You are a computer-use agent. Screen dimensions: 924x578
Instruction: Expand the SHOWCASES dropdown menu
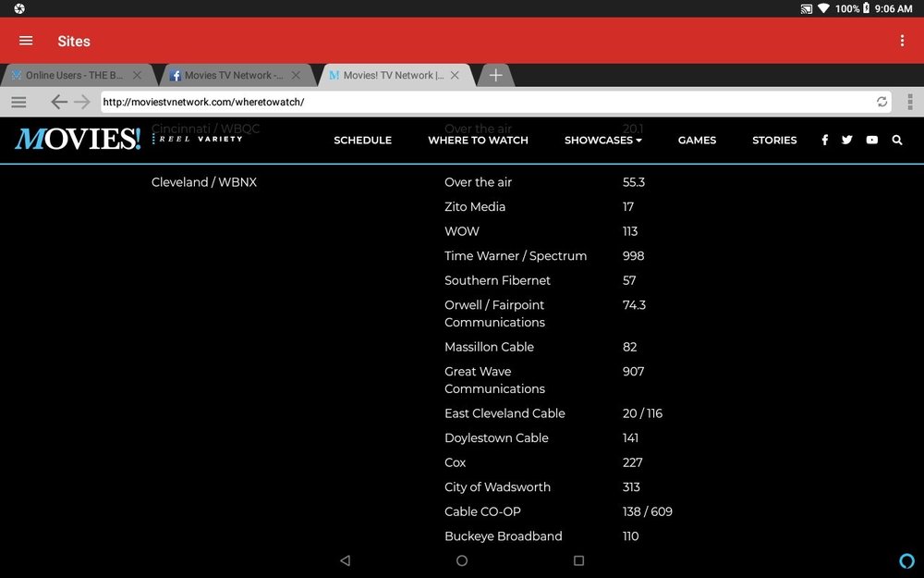(602, 140)
